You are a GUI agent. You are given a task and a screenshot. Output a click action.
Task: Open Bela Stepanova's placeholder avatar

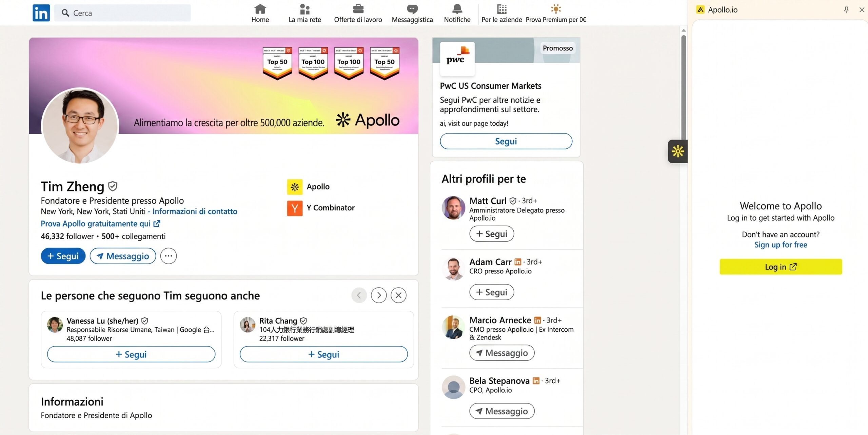(453, 387)
